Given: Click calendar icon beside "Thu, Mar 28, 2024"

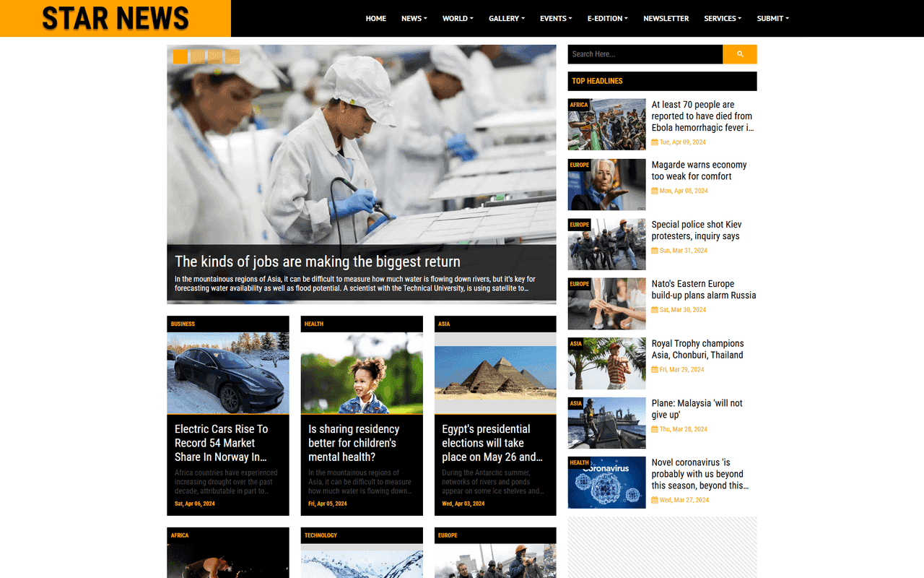Looking at the screenshot, I should 655,428.
